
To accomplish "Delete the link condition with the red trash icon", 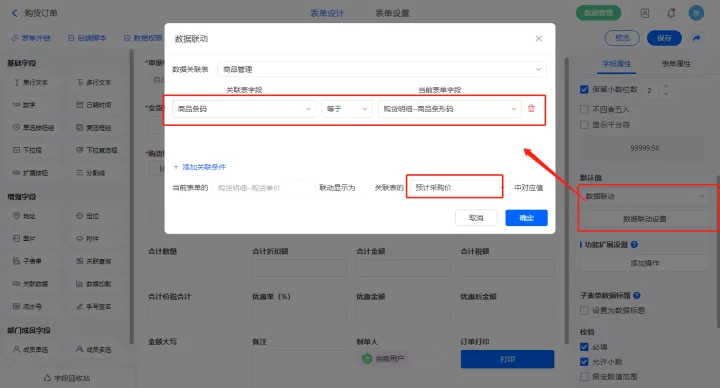I will point(531,109).
